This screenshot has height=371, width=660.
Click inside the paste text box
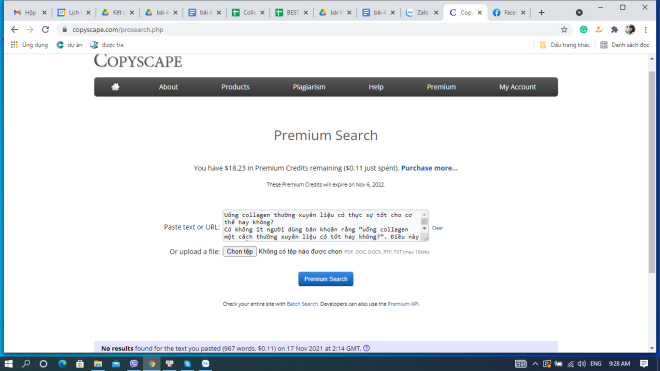[x=322, y=225]
